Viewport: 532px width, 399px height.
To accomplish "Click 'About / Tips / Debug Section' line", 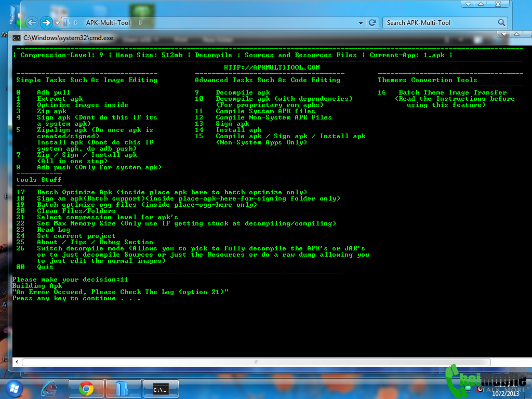I will point(95,242).
